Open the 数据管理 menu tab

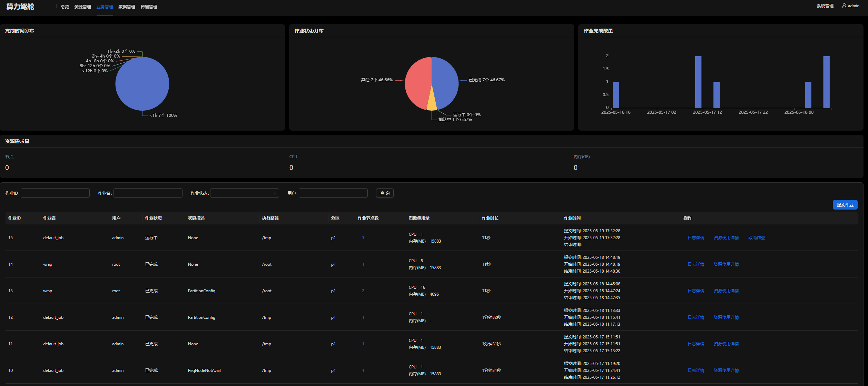(x=127, y=7)
